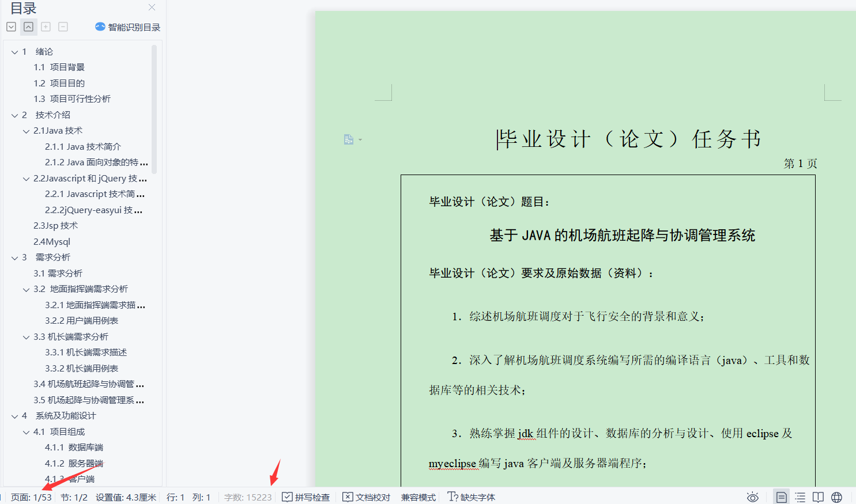Click the page options icon beside the title
856x504 pixels.
point(349,139)
